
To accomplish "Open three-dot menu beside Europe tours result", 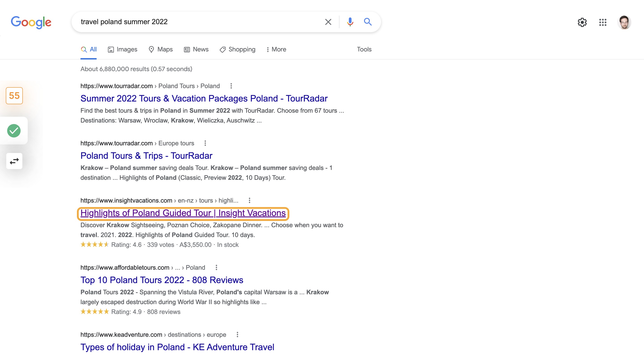I will click(x=205, y=143).
